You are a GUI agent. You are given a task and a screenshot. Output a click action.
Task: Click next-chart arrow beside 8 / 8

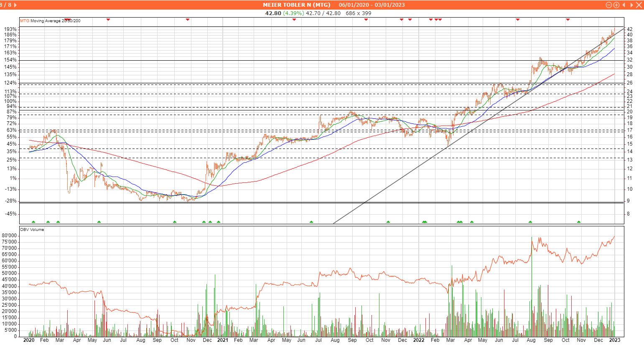[15, 5]
